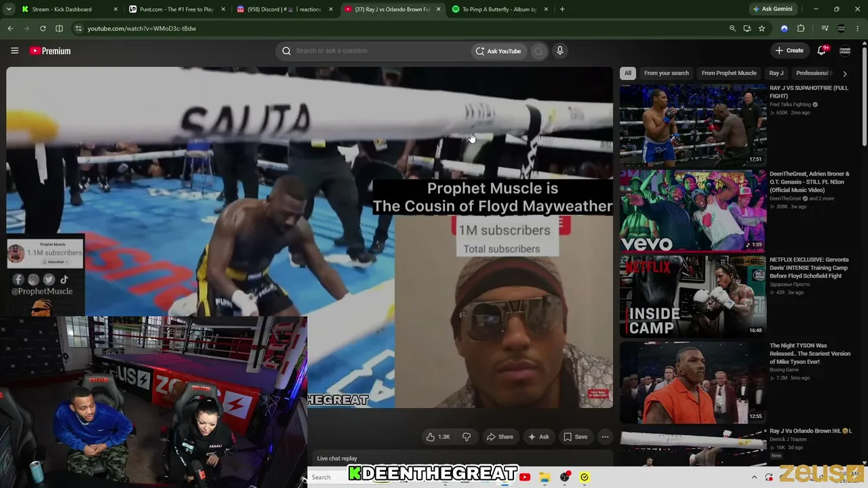Select the All filter chip
868x488 pixels.
628,73
